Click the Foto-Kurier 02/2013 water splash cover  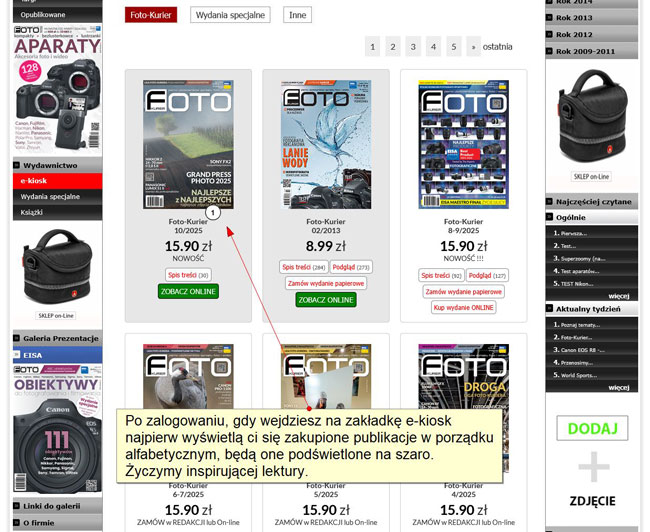pyautogui.click(x=326, y=145)
